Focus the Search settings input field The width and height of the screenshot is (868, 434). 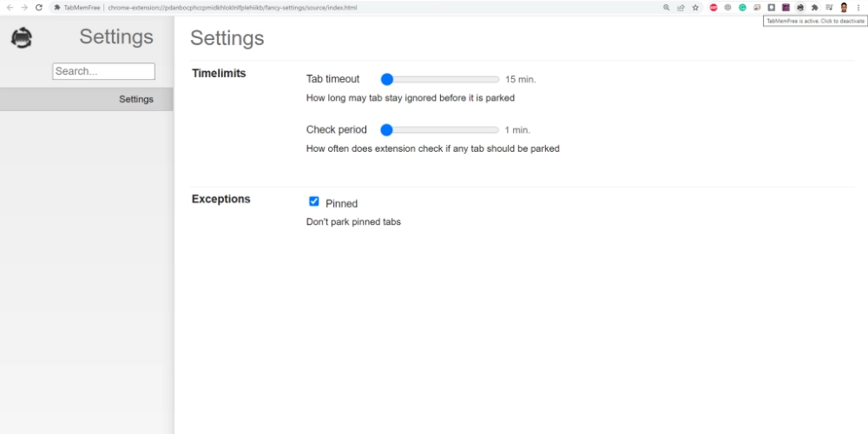pyautogui.click(x=103, y=71)
